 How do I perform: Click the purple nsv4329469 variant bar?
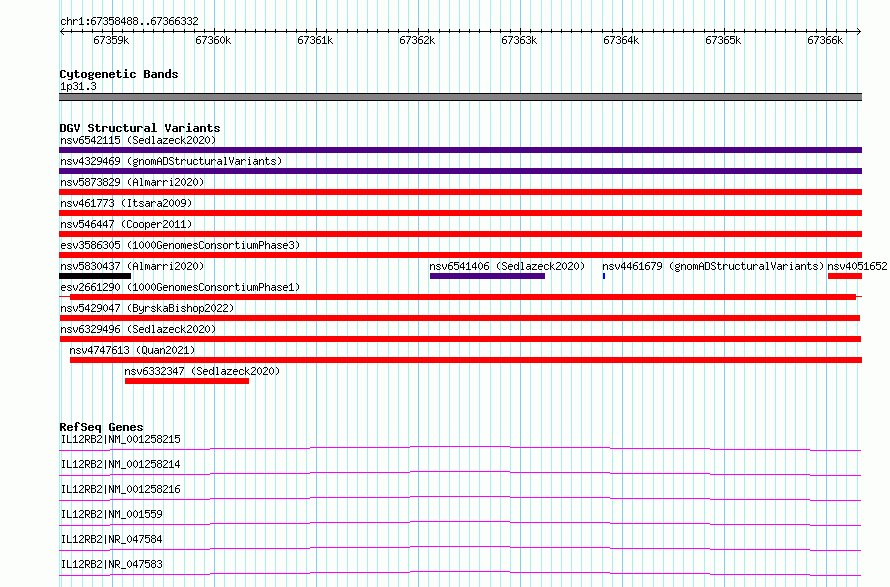click(x=460, y=171)
